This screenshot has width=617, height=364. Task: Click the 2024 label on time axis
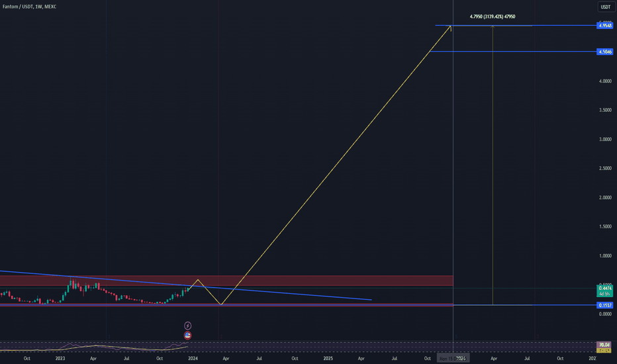click(193, 359)
